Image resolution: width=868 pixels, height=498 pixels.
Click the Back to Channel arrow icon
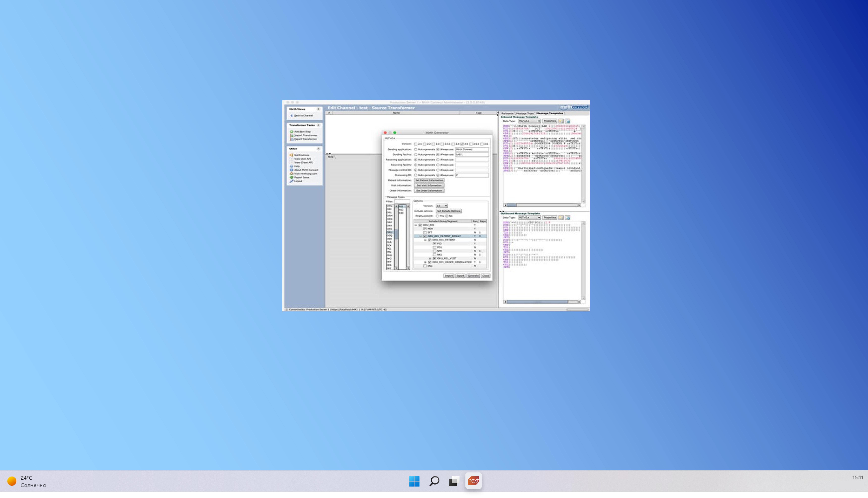pos(292,116)
